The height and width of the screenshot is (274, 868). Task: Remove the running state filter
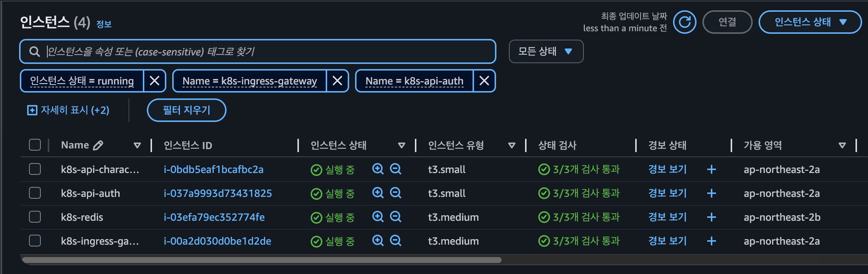(155, 81)
